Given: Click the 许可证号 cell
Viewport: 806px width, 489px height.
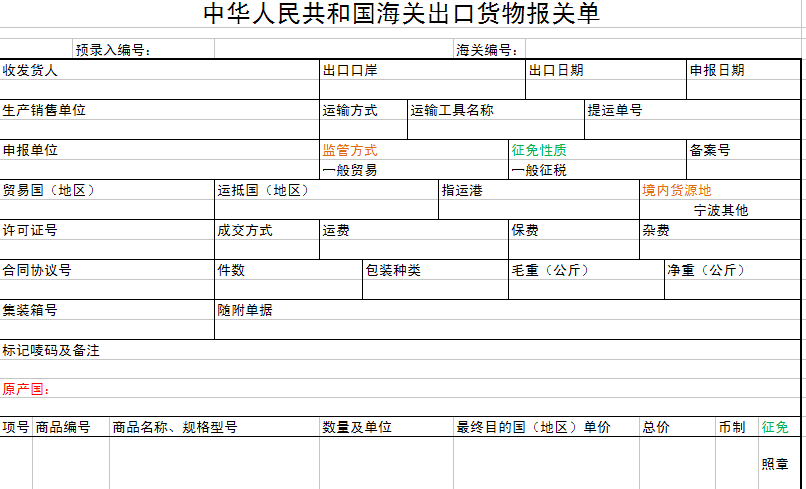Looking at the screenshot, I should pyautogui.click(x=107, y=230).
